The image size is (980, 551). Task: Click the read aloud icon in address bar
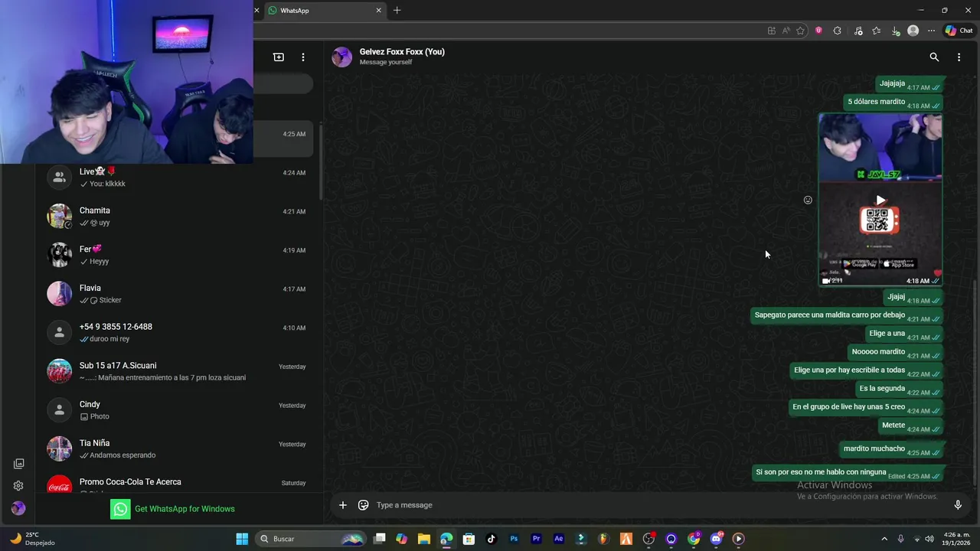pyautogui.click(x=786, y=31)
